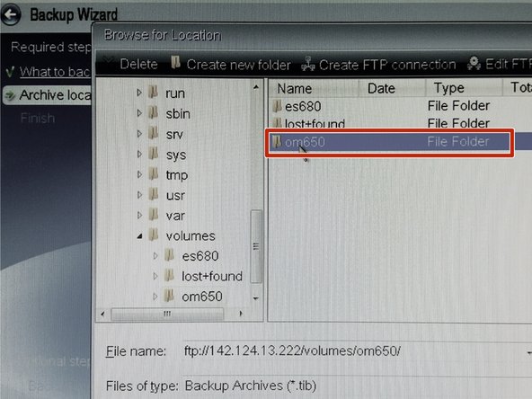532x399 pixels.
Task: Select sys folder in tree
Action: pos(176,155)
